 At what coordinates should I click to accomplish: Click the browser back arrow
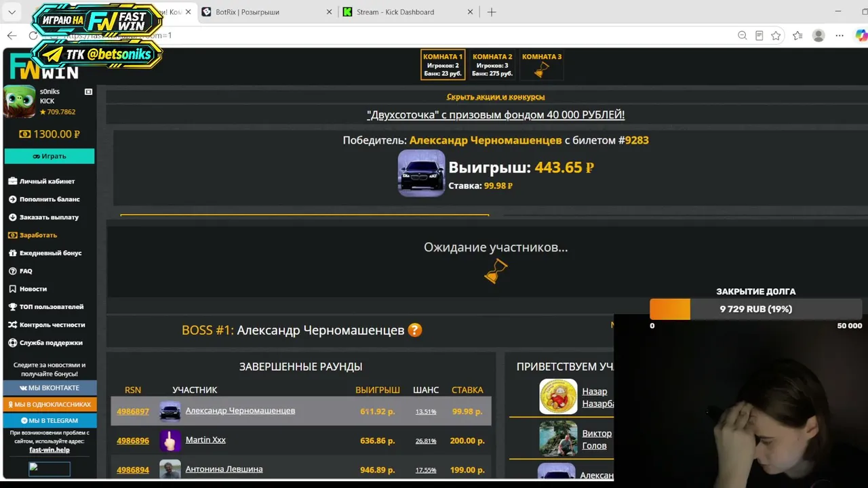12,35
